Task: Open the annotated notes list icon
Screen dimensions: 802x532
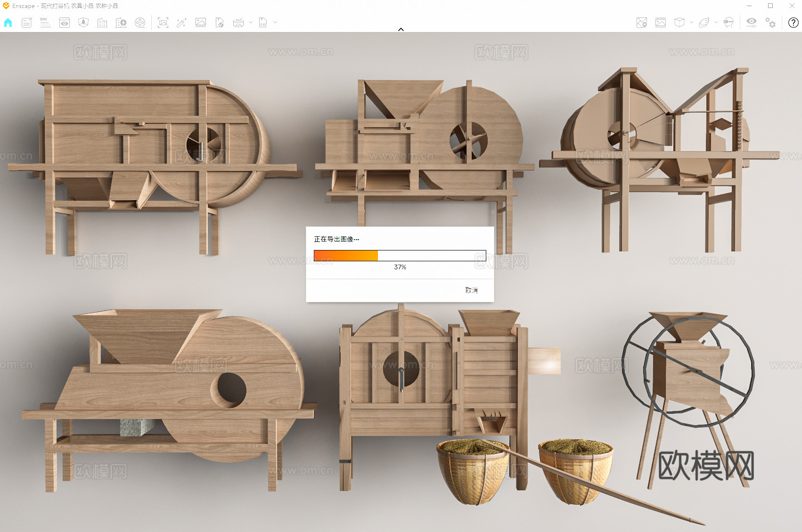Action: point(27,23)
